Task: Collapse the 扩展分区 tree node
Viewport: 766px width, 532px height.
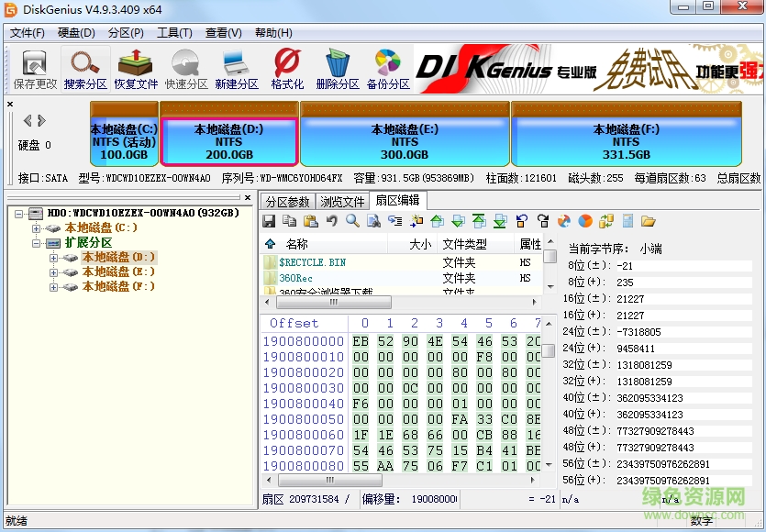Action: tap(37, 241)
